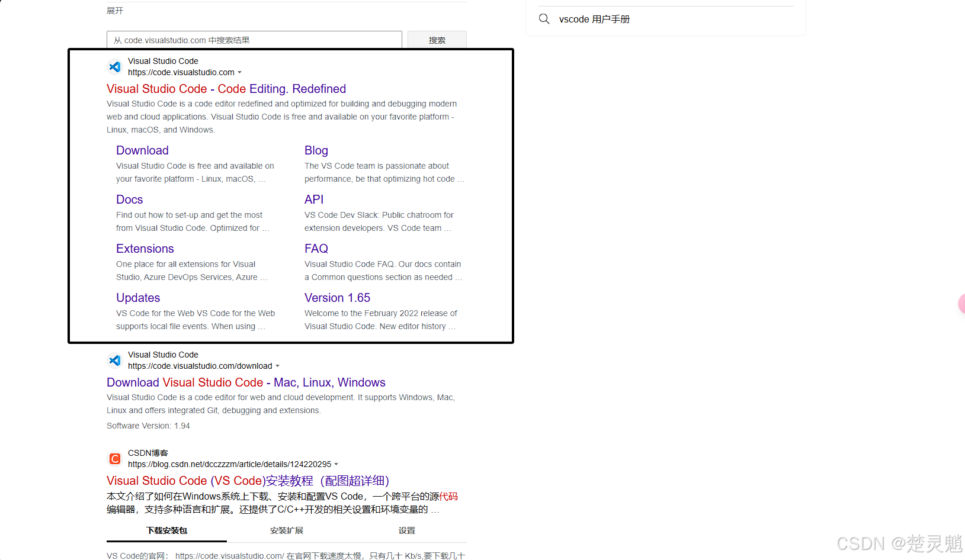Open the Extensions sitelink
The width and height of the screenshot is (965, 560).
(145, 249)
